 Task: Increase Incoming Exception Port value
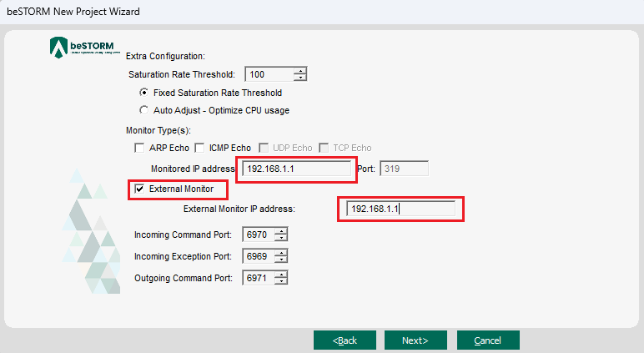(281, 253)
